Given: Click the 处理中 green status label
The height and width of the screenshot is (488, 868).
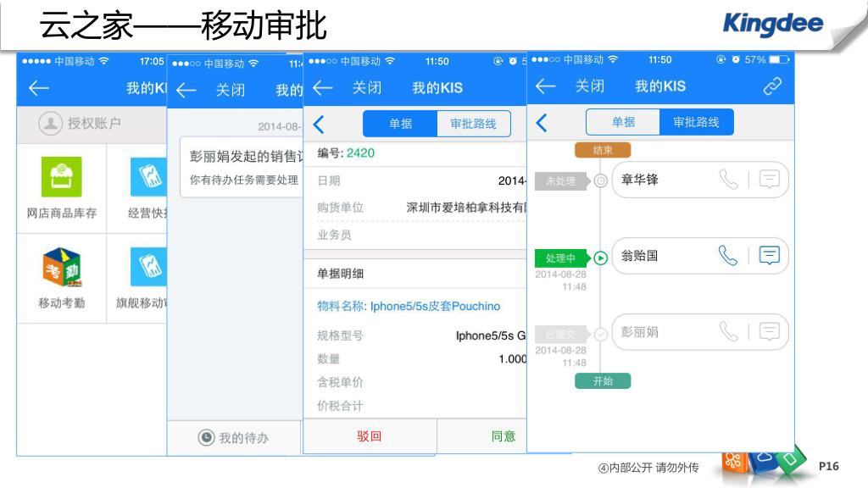Looking at the screenshot, I should [x=561, y=258].
